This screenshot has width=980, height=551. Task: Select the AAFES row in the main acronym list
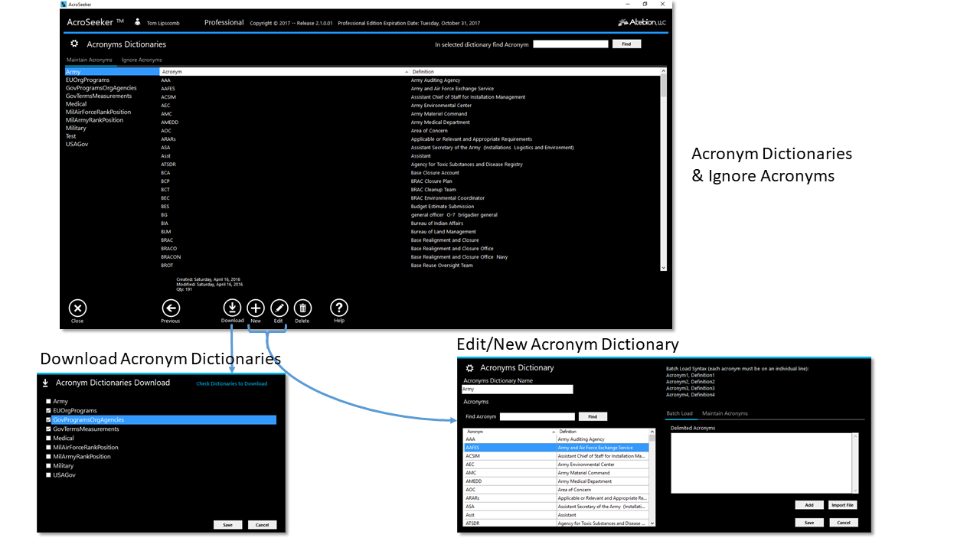[x=410, y=89]
